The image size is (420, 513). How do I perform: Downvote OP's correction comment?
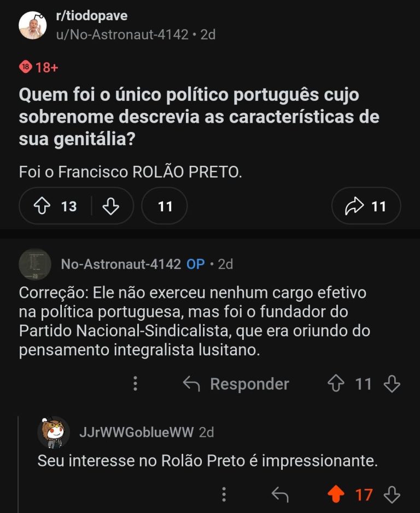pos(392,384)
